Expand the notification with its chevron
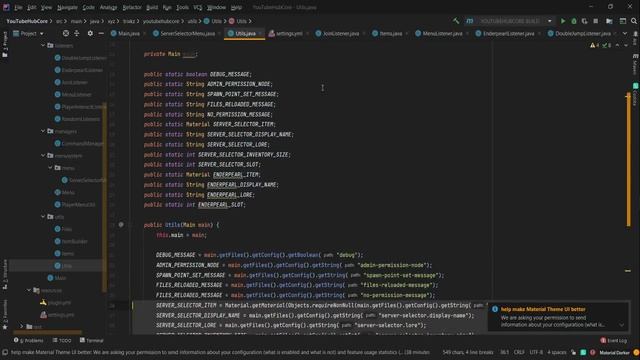The width and height of the screenshot is (640, 360). [621, 325]
